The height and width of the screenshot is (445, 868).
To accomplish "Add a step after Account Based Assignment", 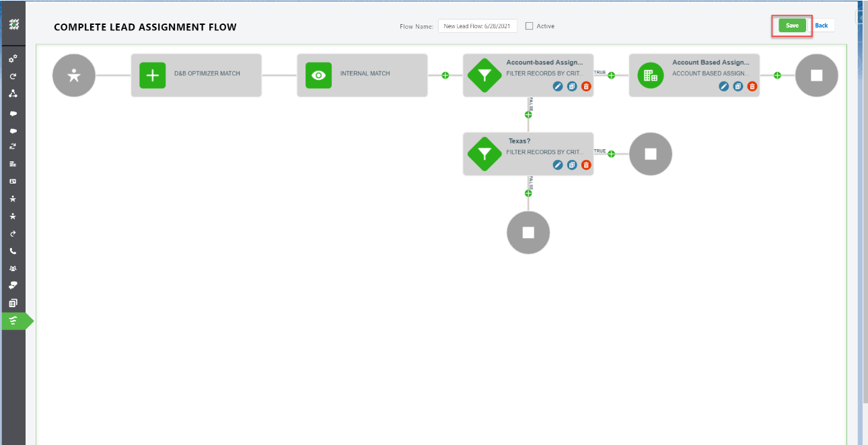I will pyautogui.click(x=776, y=75).
